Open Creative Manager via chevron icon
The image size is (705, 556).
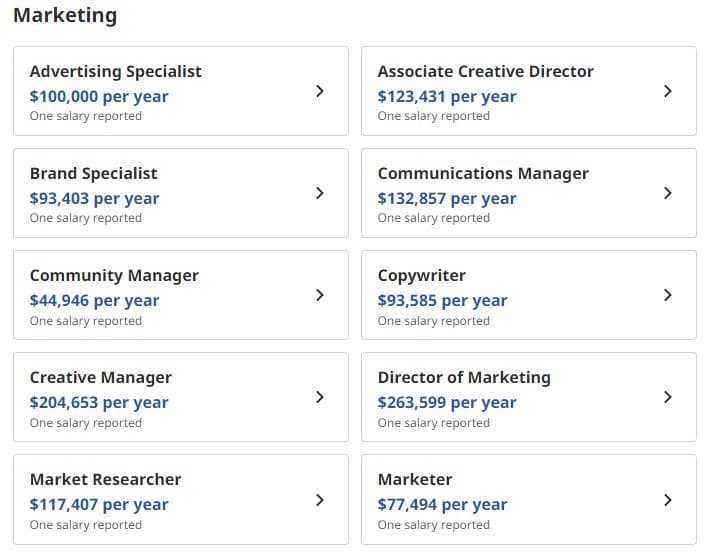[320, 397]
